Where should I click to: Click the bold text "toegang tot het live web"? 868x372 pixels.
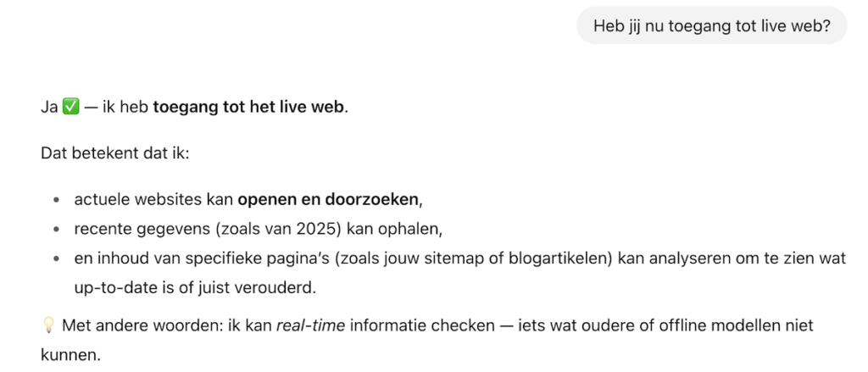pyautogui.click(x=249, y=108)
